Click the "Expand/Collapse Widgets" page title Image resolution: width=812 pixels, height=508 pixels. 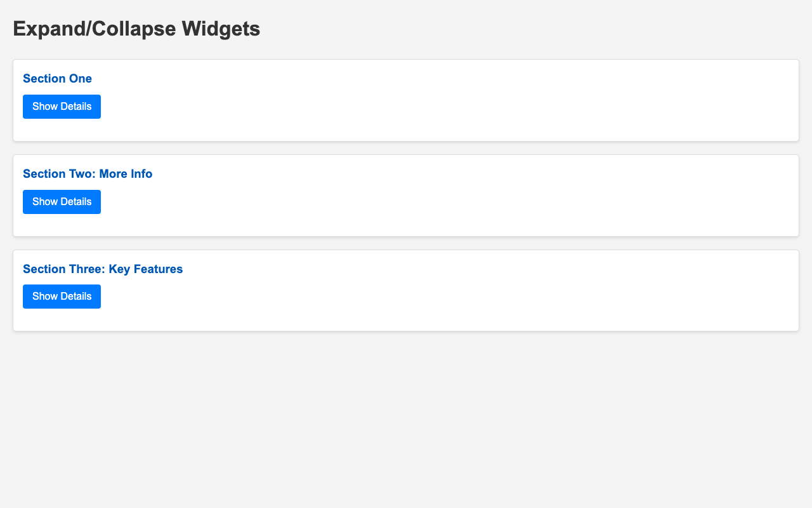(136, 29)
